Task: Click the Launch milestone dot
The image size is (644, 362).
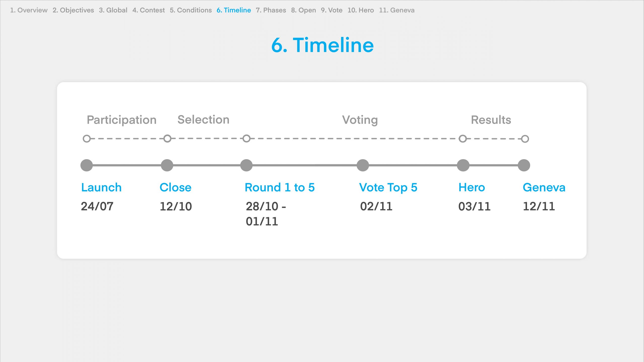Action: (x=87, y=165)
